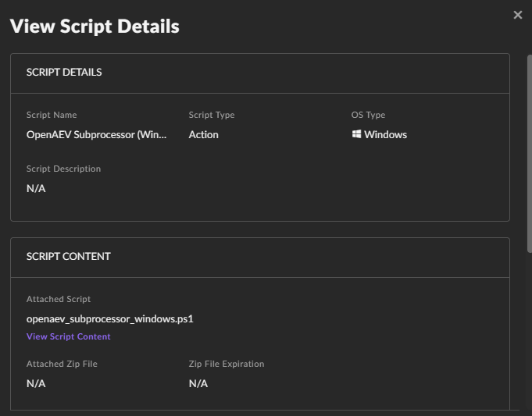Click the SCRIPT DETAILS section header
Viewport: 532px width, 416px height.
[64, 73]
